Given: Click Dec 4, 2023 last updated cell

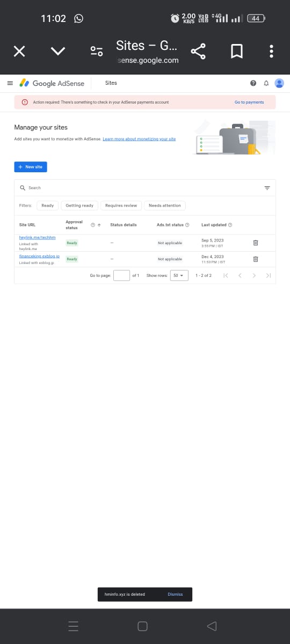Looking at the screenshot, I should click(213, 259).
